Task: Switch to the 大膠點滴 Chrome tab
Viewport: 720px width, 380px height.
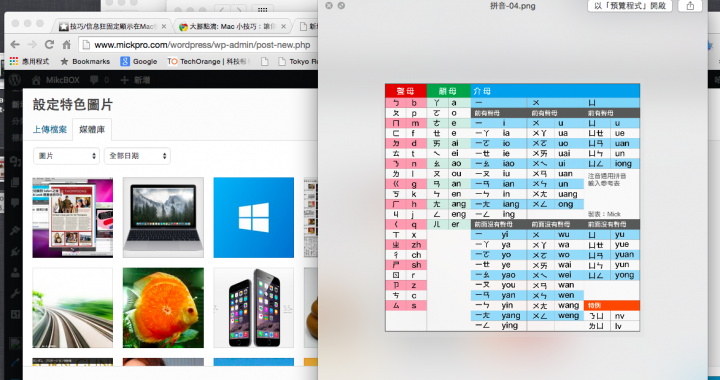Action: (232, 27)
